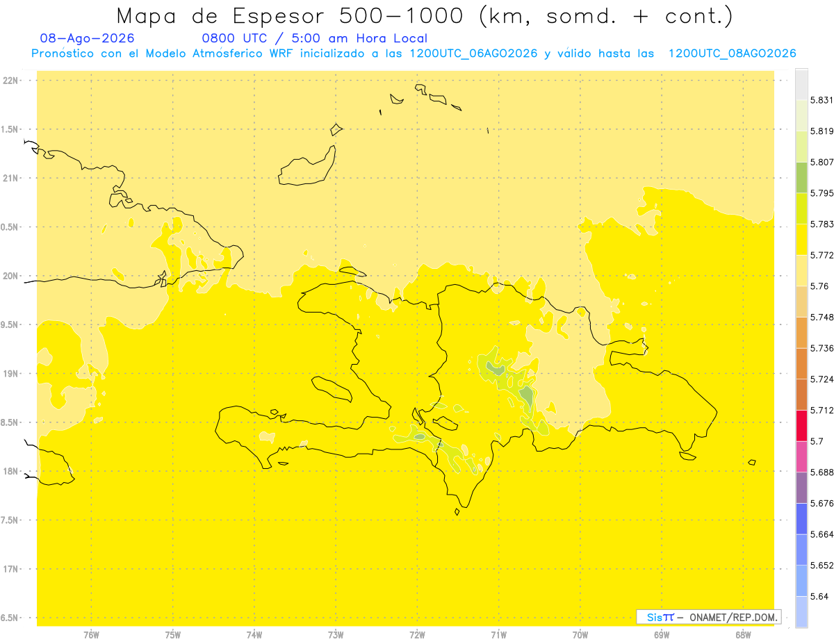
Task: Click the 17N latitude label
Action: (x=10, y=570)
